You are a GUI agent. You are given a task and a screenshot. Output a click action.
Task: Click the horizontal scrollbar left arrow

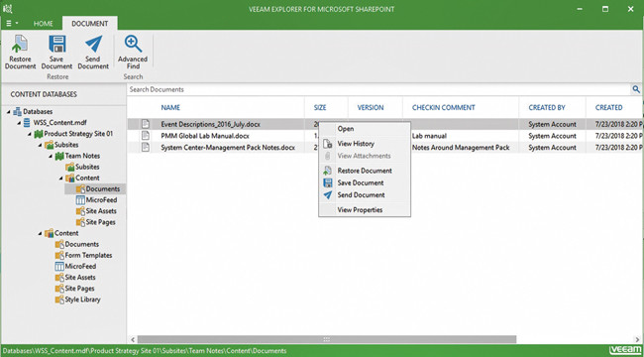pyautogui.click(x=132, y=340)
